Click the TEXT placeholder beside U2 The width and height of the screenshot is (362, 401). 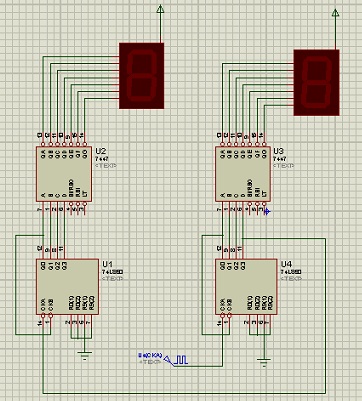(x=106, y=165)
